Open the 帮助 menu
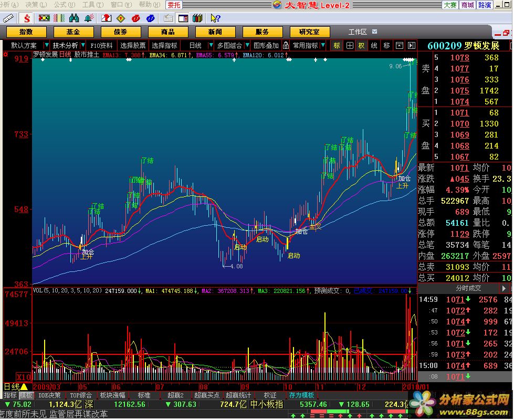 (x=150, y=5)
